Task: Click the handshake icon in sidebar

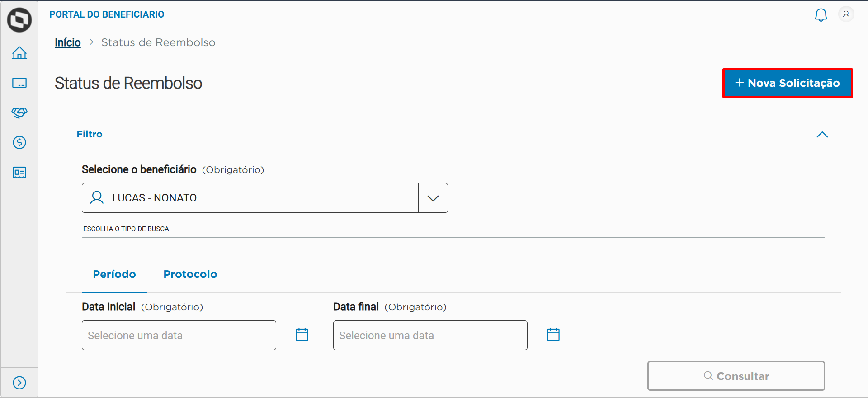Action: tap(19, 112)
